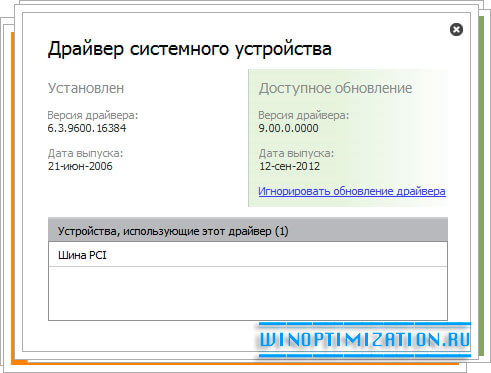Click update release date 12-сен-2012
This screenshot has width=491, height=373.
(289, 166)
